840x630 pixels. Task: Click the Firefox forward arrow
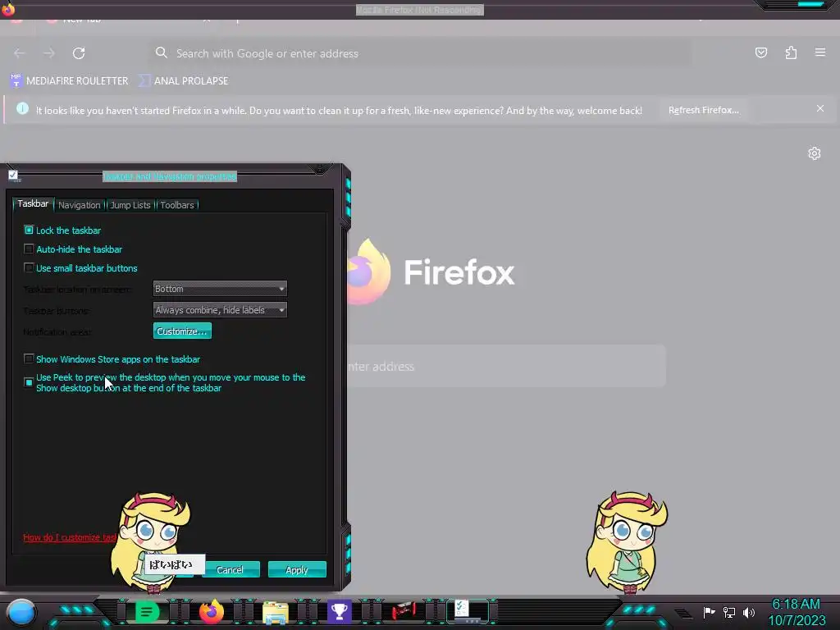tap(48, 53)
